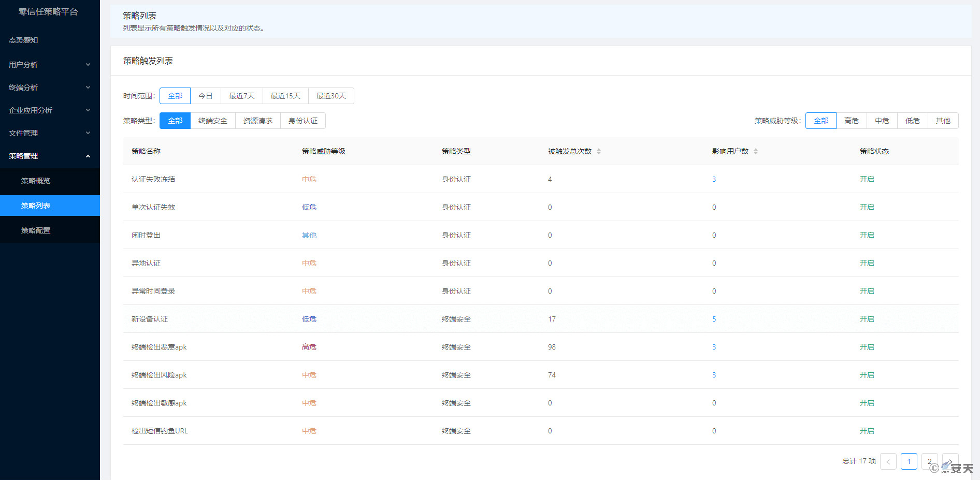
Task: Click policy name 终端检出敏感apk
Action: (159, 403)
